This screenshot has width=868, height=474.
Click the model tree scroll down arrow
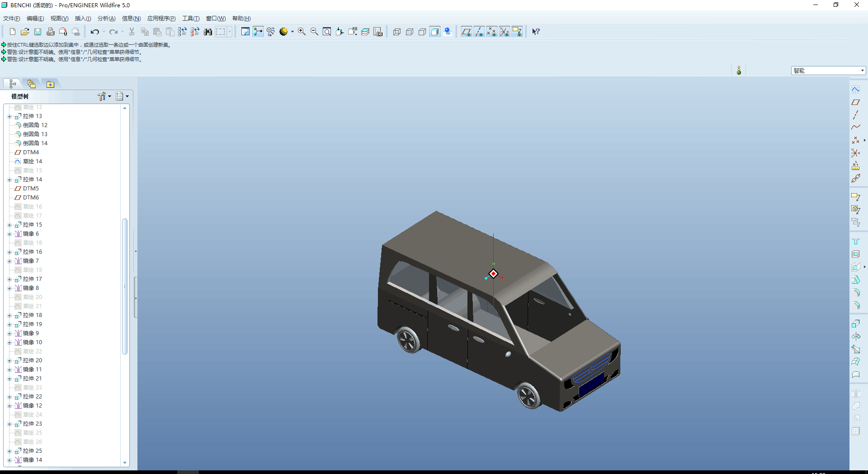125,463
